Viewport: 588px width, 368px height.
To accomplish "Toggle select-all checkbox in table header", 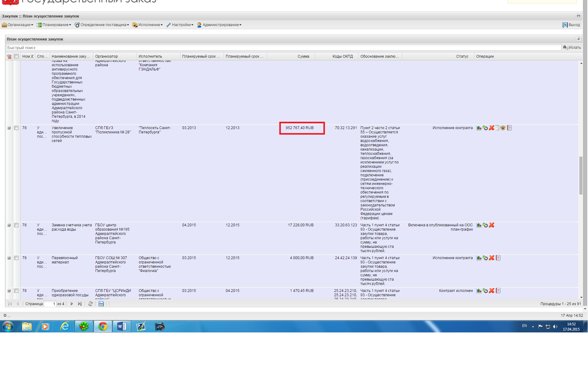I will [x=17, y=56].
